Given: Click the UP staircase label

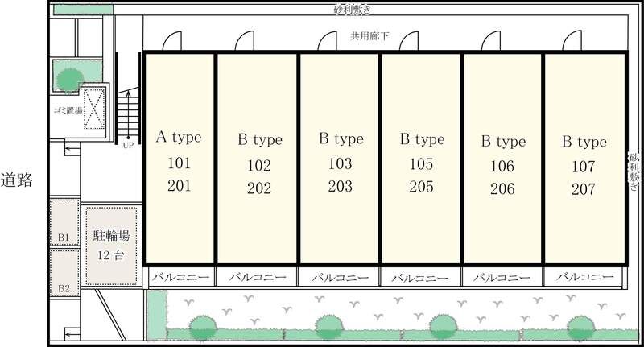Looking at the screenshot, I should 128,145.
